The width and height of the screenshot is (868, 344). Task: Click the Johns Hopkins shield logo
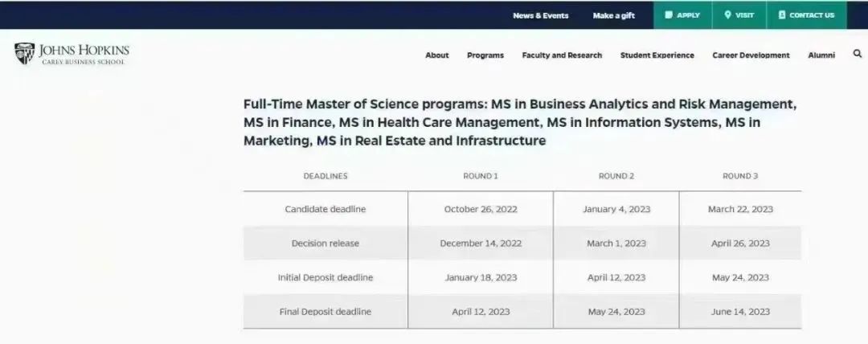(24, 54)
